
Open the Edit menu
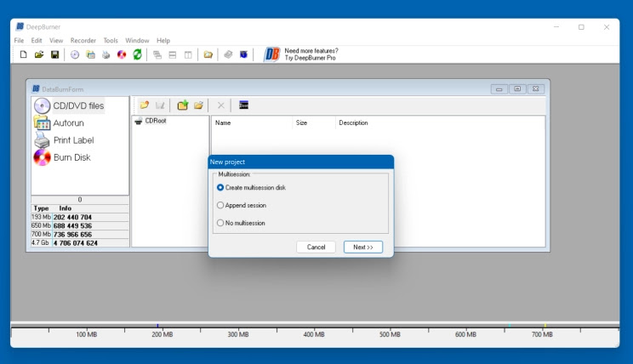37,40
